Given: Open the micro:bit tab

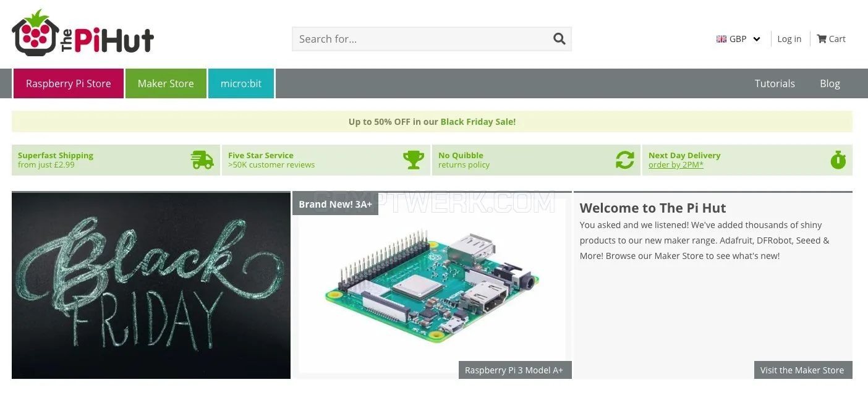Looking at the screenshot, I should point(241,83).
